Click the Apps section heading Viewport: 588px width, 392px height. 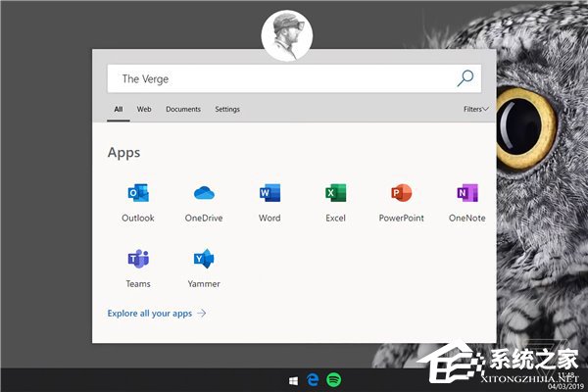[x=123, y=153]
